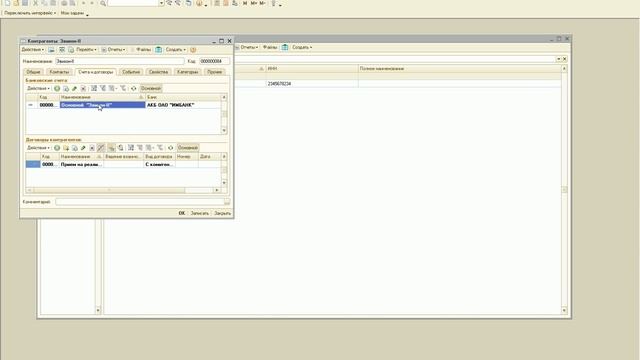Toggle hierarchical view icon in contracts toolbar
The image size is (640, 360).
coord(111,148)
